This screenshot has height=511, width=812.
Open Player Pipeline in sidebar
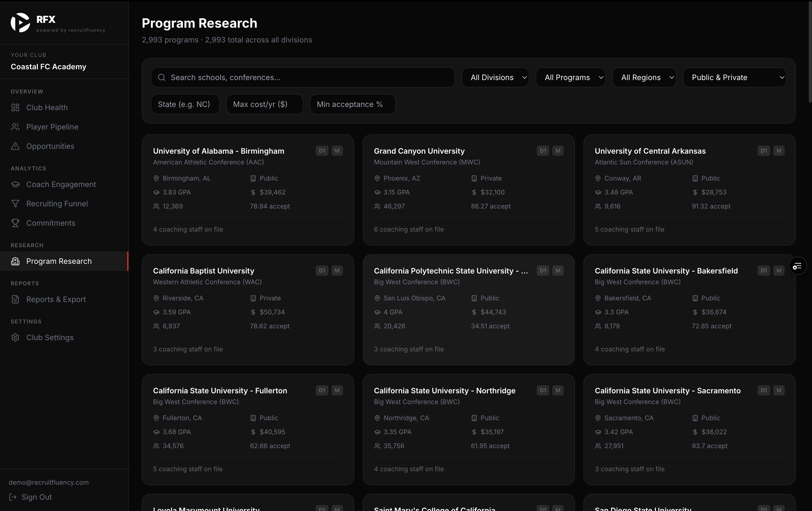[64, 127]
